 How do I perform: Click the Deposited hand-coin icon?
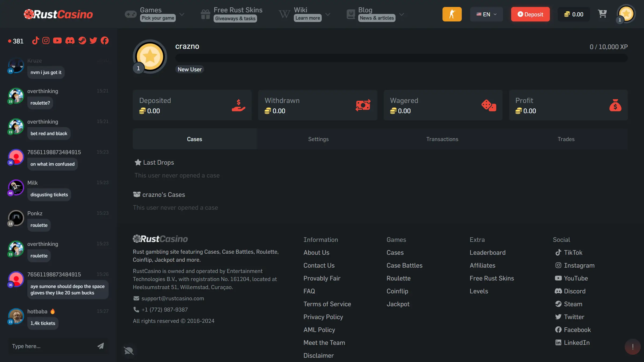239,105
